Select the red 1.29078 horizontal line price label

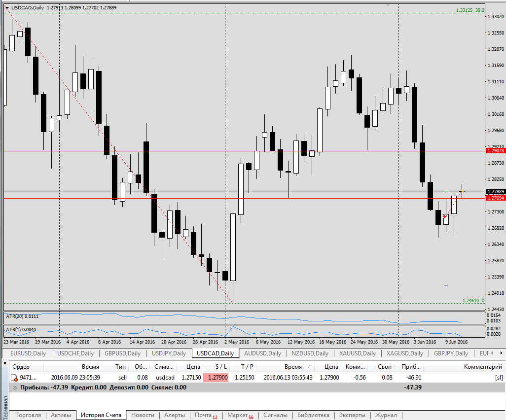tap(495, 151)
